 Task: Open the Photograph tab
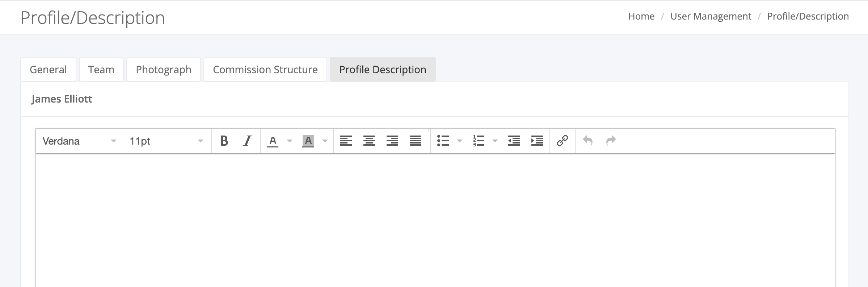164,69
